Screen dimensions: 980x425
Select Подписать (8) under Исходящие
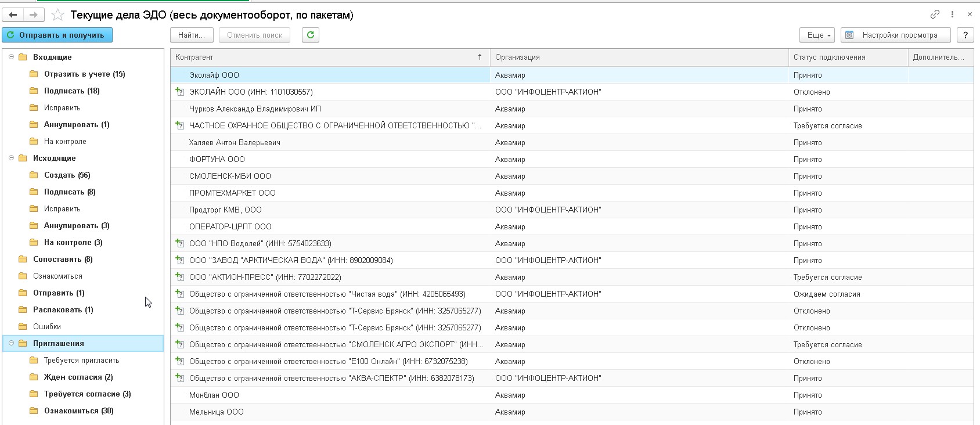point(70,192)
